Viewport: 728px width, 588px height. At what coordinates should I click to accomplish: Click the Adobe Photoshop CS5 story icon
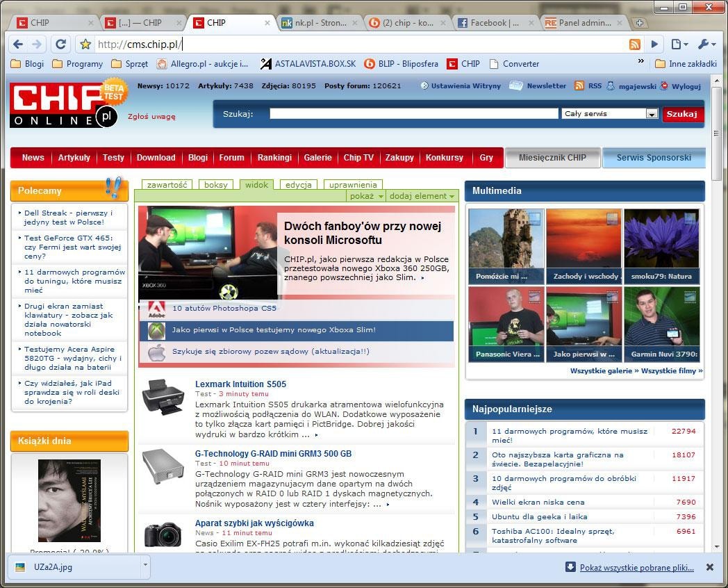(x=157, y=309)
